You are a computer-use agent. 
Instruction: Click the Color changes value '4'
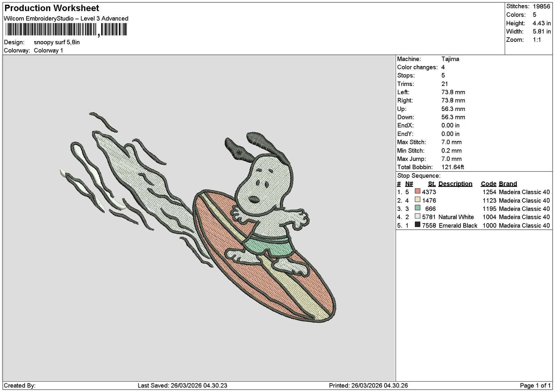click(443, 67)
